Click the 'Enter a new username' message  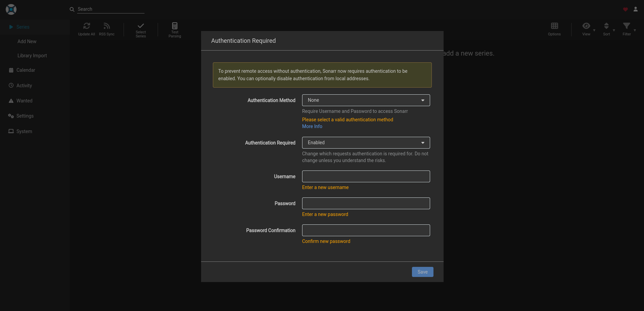click(325, 187)
